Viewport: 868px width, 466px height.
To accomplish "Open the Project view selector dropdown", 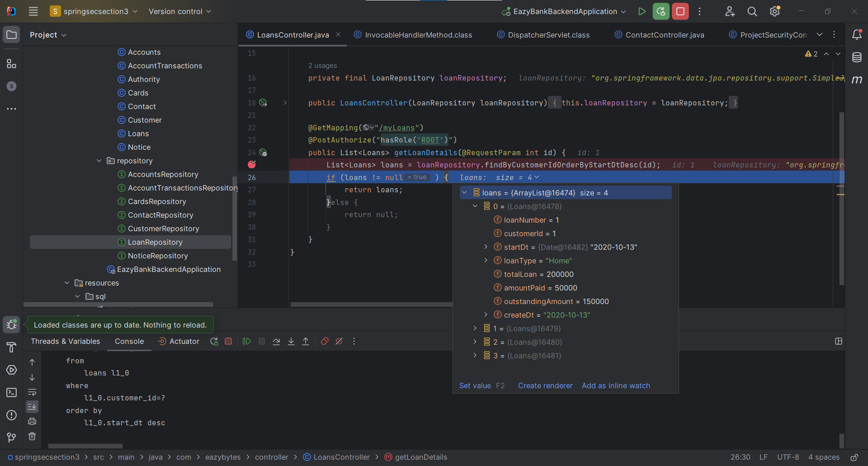I will pyautogui.click(x=48, y=35).
